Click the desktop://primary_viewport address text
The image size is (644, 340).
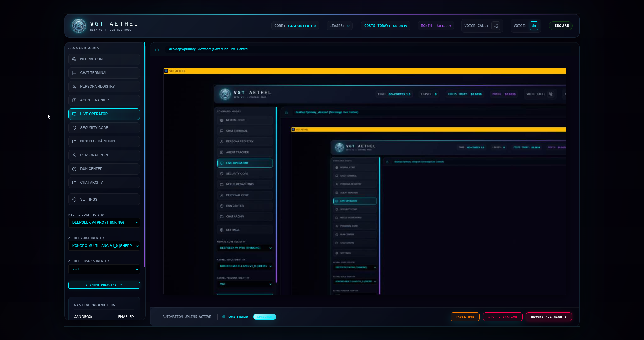tap(209, 49)
